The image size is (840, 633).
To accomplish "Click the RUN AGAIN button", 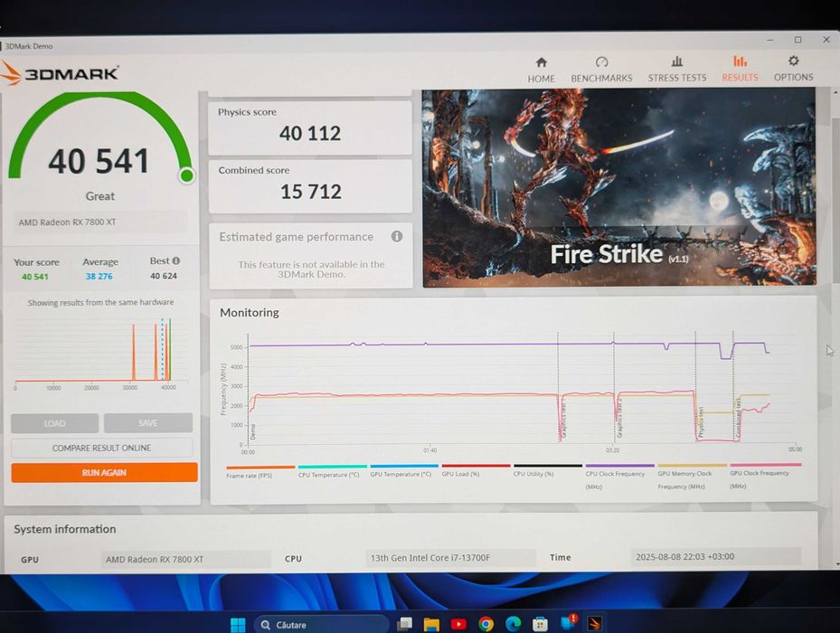I will (x=105, y=472).
